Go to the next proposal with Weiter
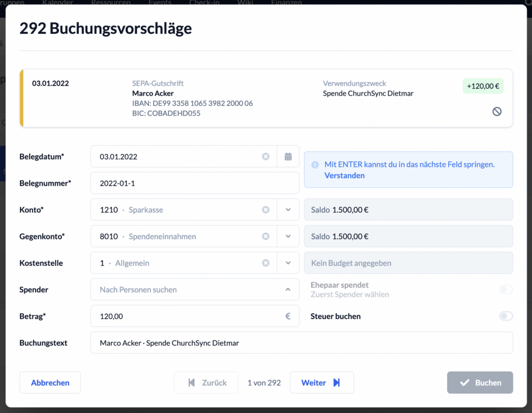 pyautogui.click(x=322, y=382)
